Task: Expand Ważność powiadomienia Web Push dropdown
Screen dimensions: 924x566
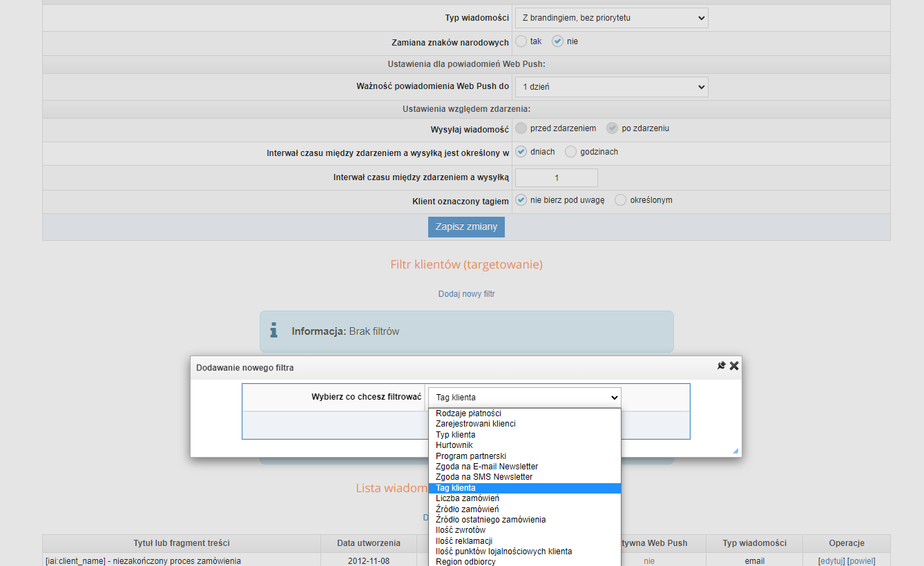Action: [611, 87]
